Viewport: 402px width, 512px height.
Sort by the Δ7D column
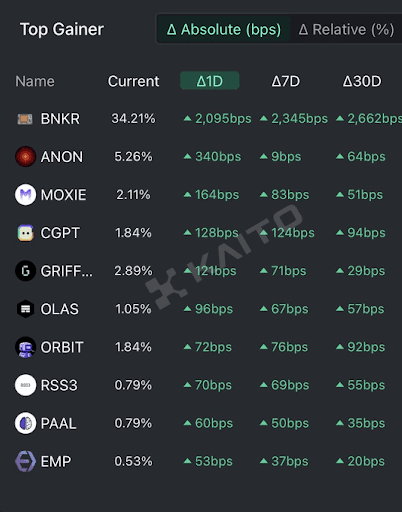[x=286, y=81]
